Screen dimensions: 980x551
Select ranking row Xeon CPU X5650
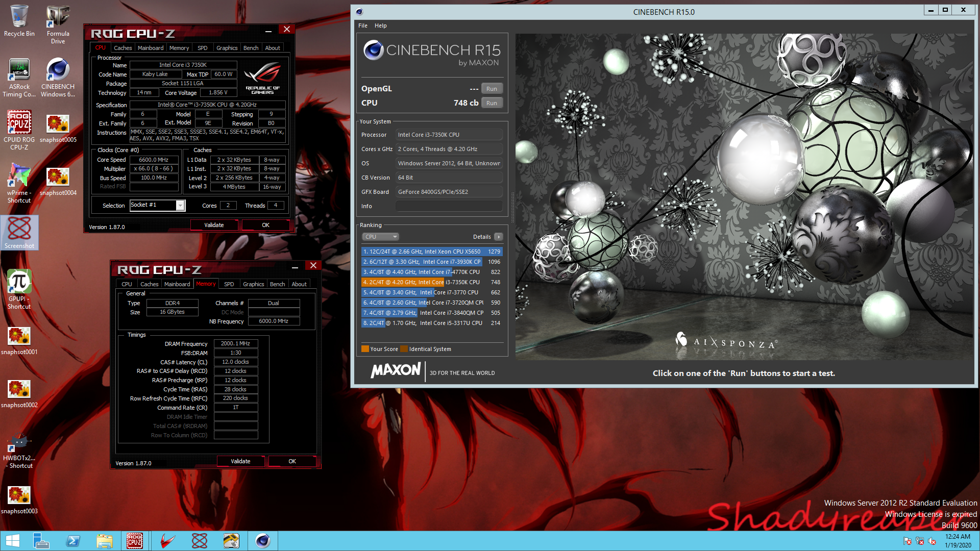point(432,252)
